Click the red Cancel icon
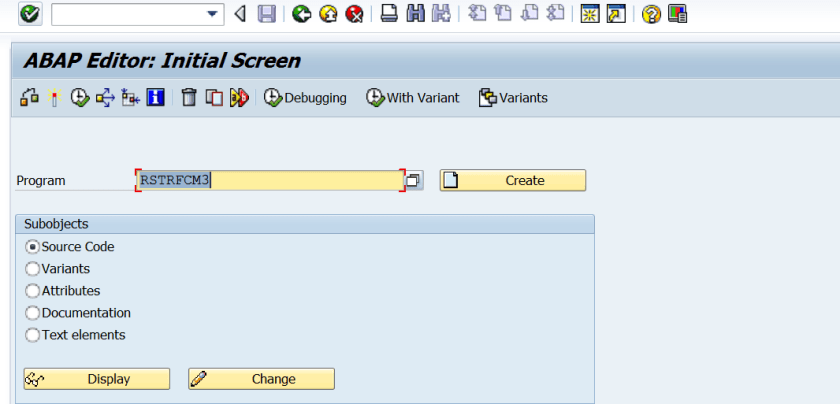 click(354, 14)
